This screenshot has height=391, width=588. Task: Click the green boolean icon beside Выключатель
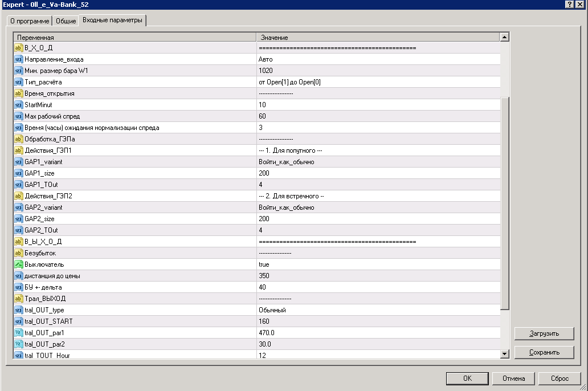[x=18, y=264]
